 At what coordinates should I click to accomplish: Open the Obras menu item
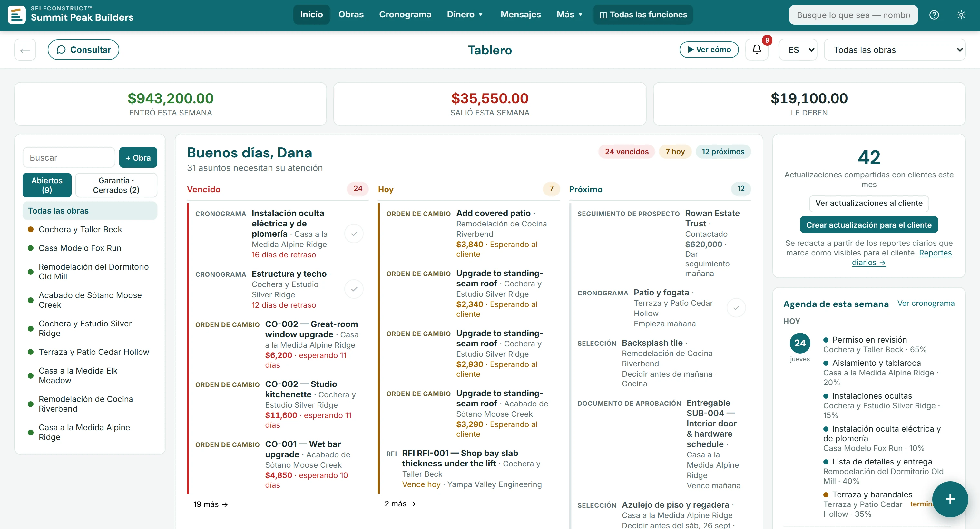click(x=351, y=15)
